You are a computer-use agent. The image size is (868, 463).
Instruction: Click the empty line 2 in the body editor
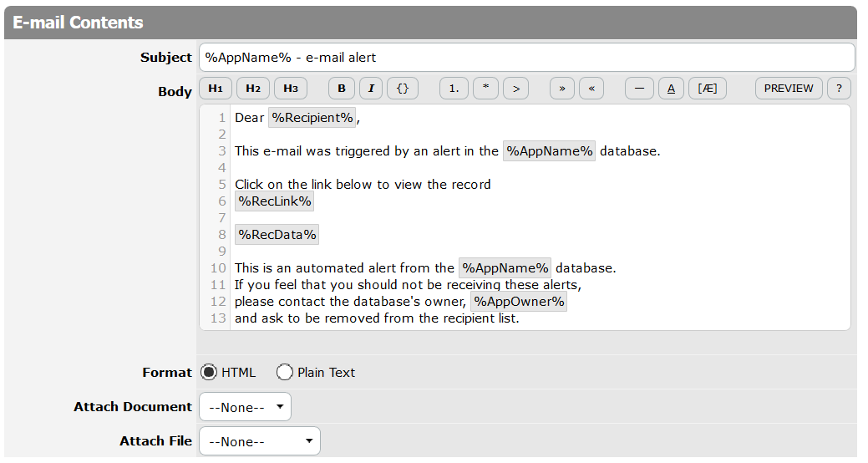click(540, 135)
